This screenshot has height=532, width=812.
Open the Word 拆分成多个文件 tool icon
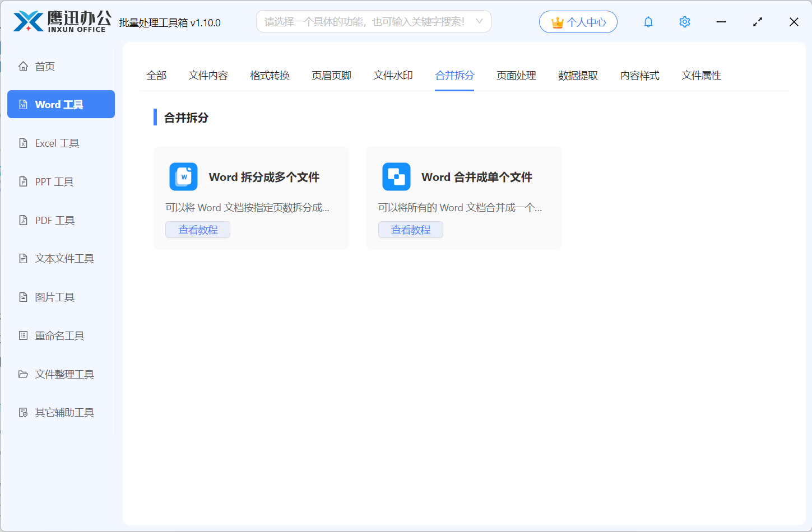[x=183, y=176]
